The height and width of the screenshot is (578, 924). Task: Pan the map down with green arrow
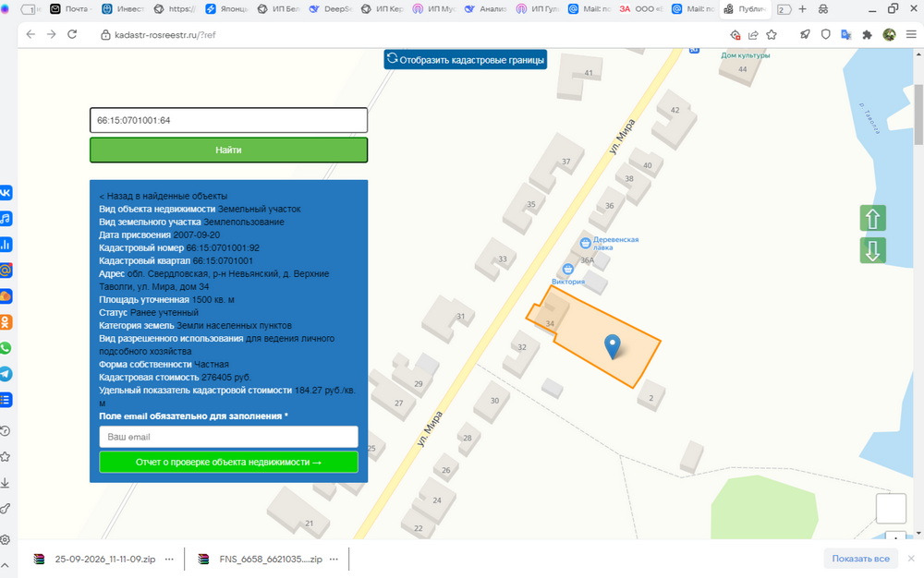click(x=873, y=250)
